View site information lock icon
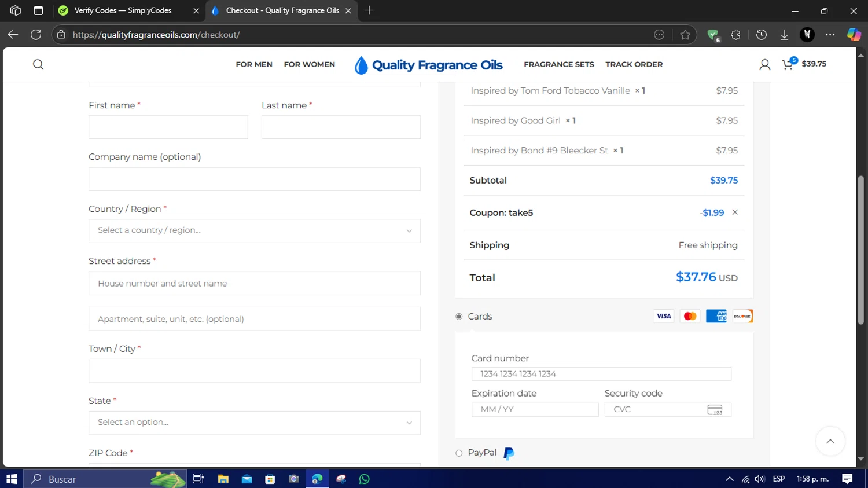 (x=61, y=35)
